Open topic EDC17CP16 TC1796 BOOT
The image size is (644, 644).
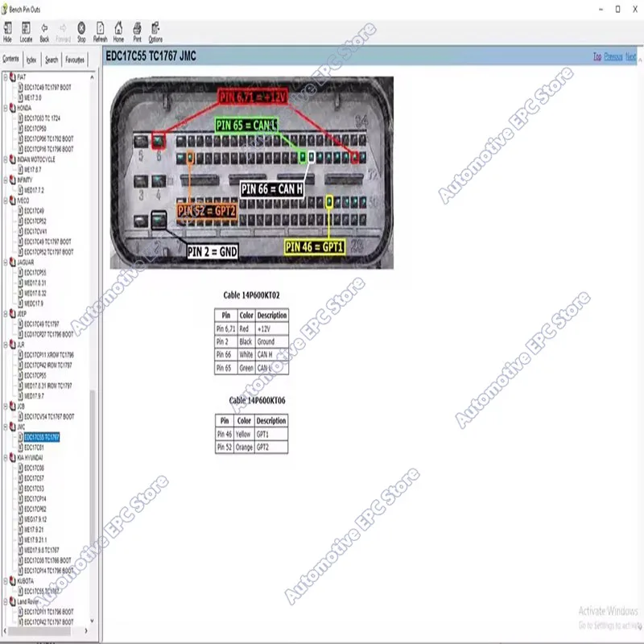click(x=49, y=149)
